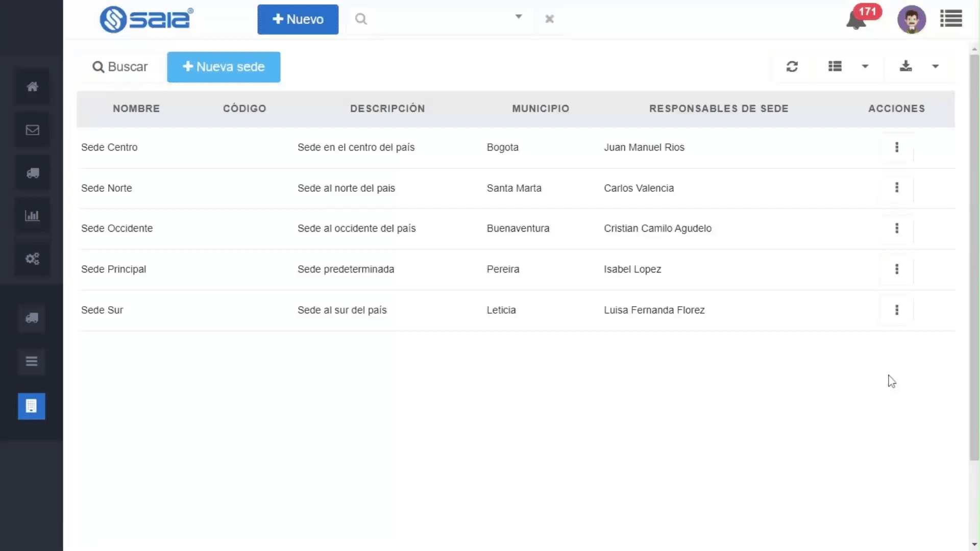Viewport: 980px width, 551px height.
Task: Select the highlighted building sedes icon
Action: tap(32, 406)
